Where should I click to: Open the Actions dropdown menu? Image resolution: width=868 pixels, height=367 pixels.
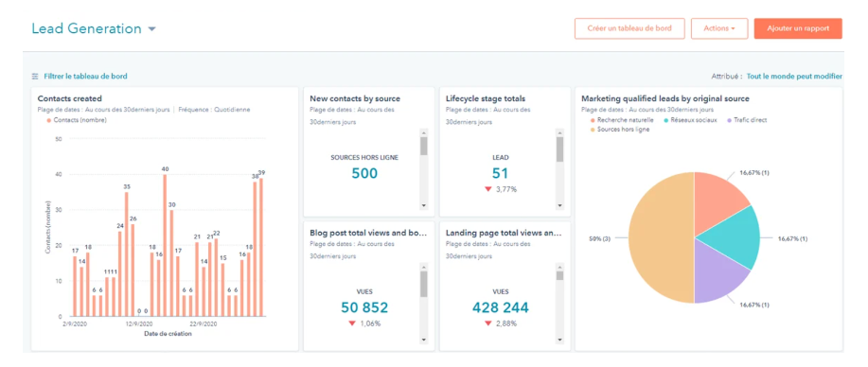click(x=719, y=28)
